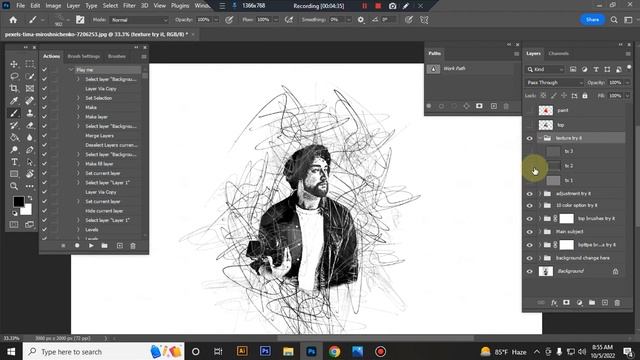
Task: Switch to the Brush Settings tab
Action: (84, 56)
